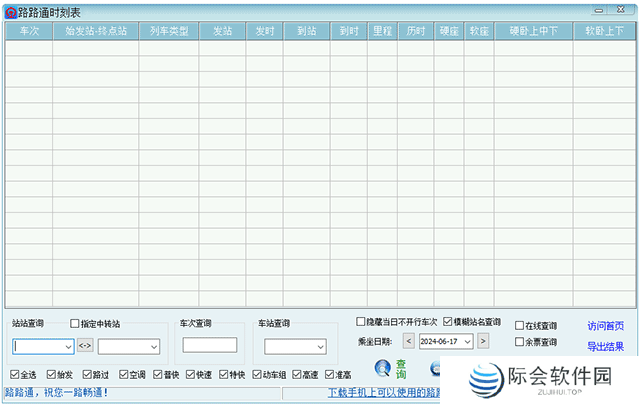This screenshot has height=406, width=640.
Task: Click the 路路通 app icon in title bar
Action: coord(11,13)
